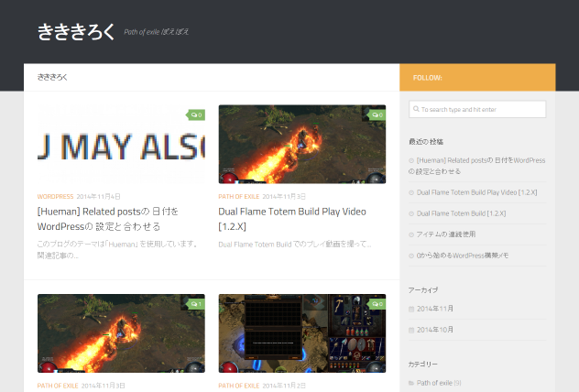Click the tagline Path of exile ぽえぽえ
This screenshot has width=579, height=392.
pyautogui.click(x=156, y=32)
